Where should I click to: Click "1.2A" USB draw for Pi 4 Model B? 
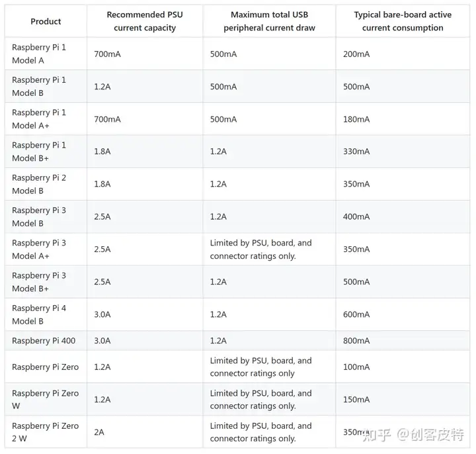[218, 314]
